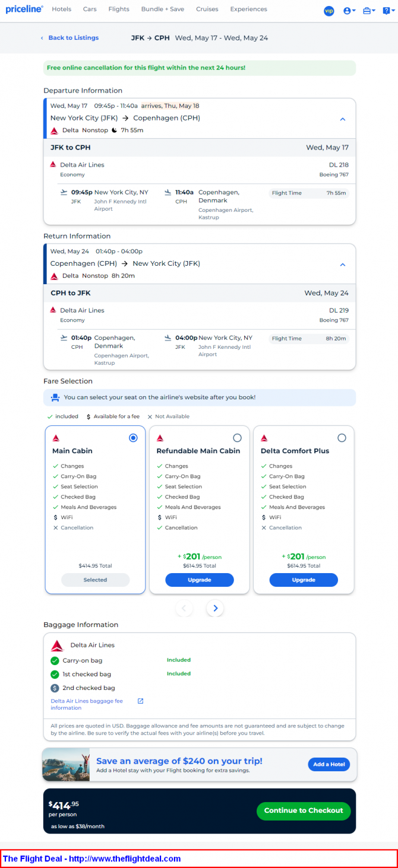Continue to Checkout
Viewport: 398px width, 868px height.
(304, 810)
